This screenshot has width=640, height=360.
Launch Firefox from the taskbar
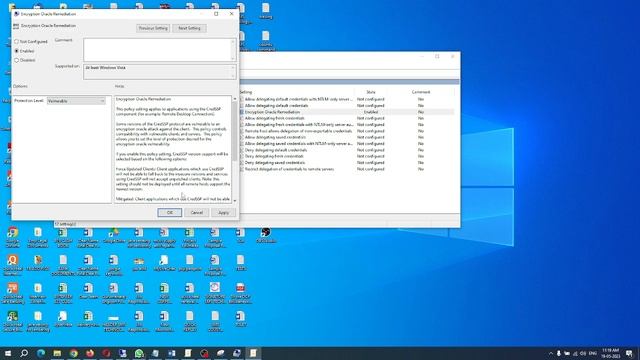90,353
